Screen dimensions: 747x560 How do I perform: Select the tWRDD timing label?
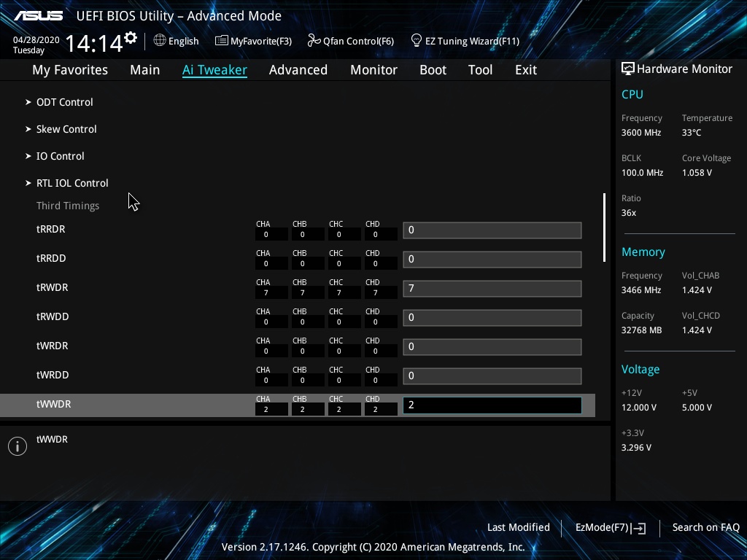pos(53,375)
